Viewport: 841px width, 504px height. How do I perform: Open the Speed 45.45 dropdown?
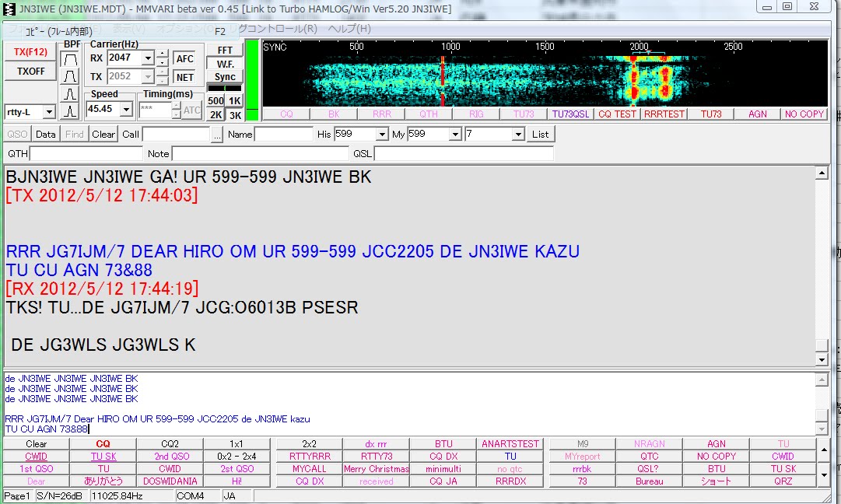click(x=127, y=110)
